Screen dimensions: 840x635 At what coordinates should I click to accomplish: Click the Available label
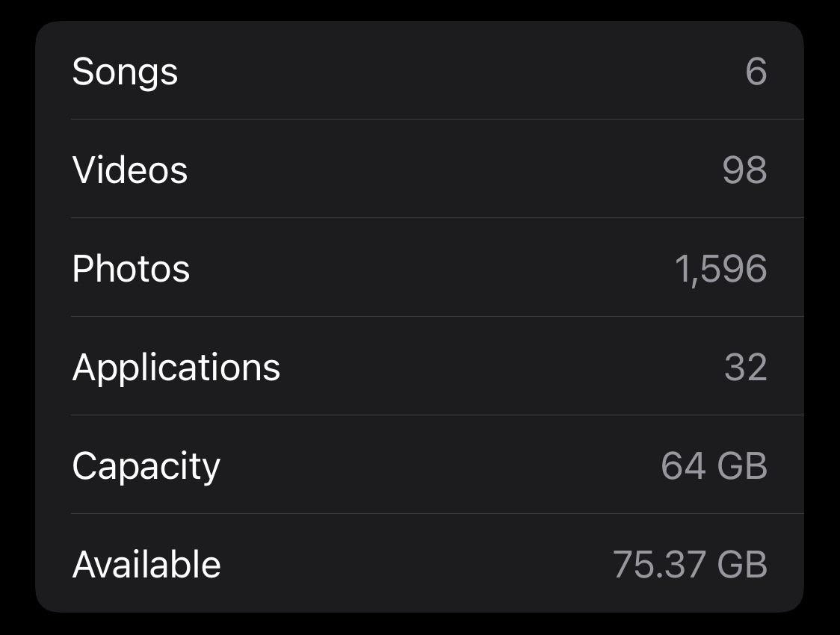point(146,565)
